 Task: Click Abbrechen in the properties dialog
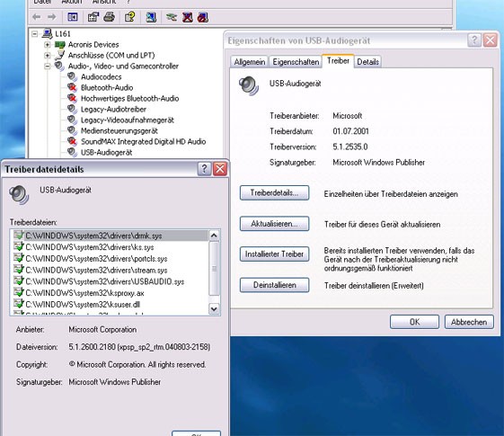pos(469,322)
